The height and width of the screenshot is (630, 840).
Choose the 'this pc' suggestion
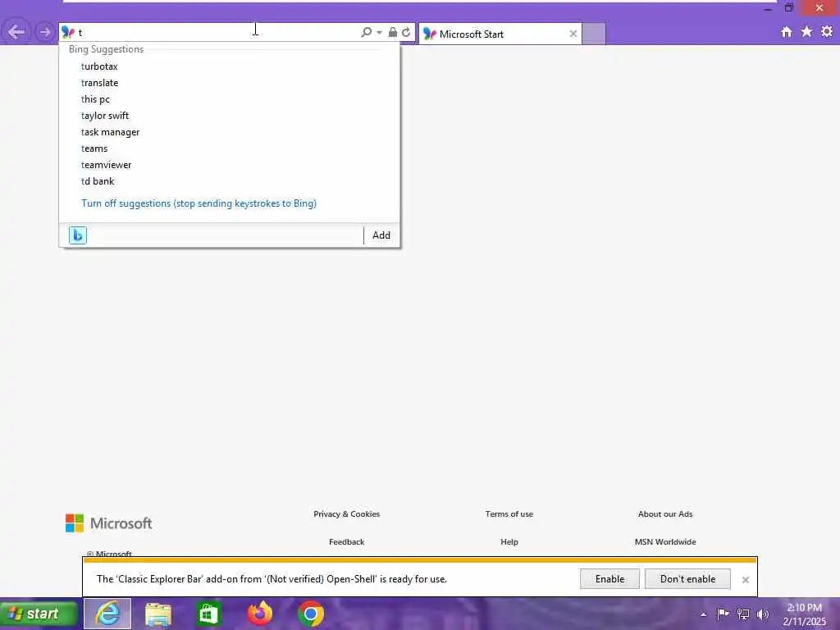pos(95,99)
